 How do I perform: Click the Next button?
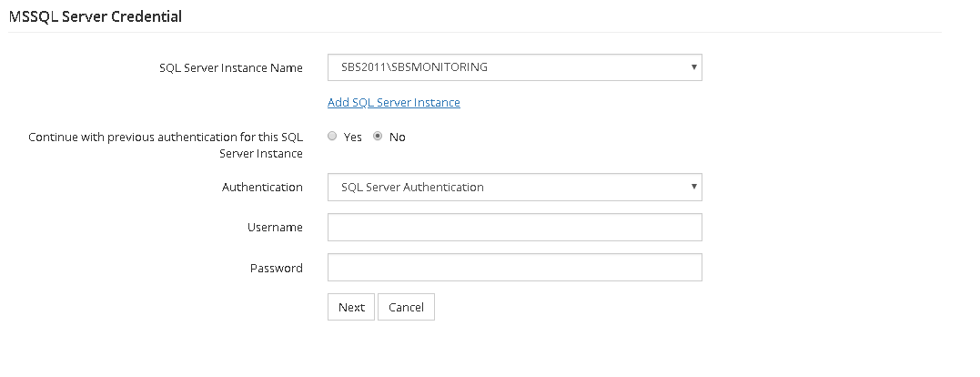point(351,307)
